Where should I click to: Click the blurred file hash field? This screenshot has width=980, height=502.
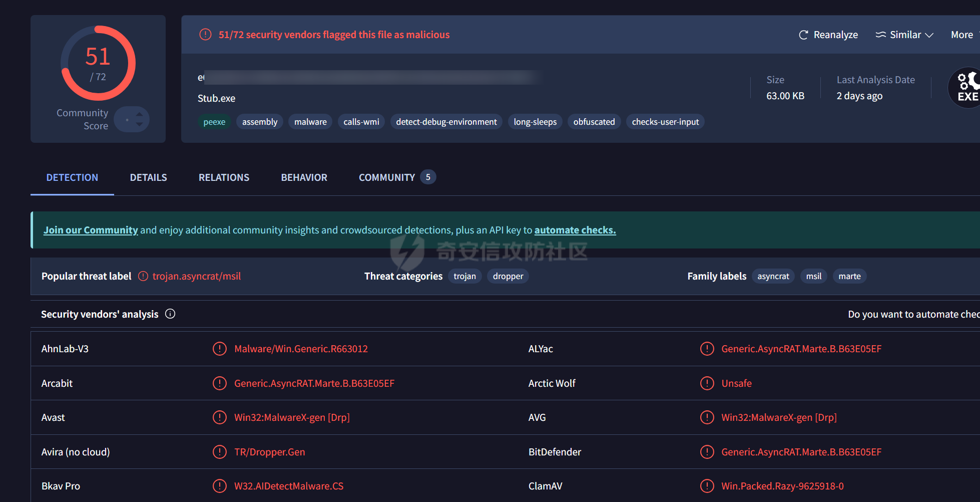click(x=369, y=78)
